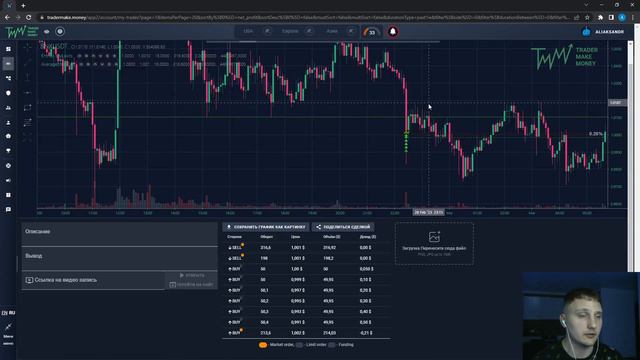Click the fullscreen expand chart tool
640x360 pixels.
click(x=27, y=137)
